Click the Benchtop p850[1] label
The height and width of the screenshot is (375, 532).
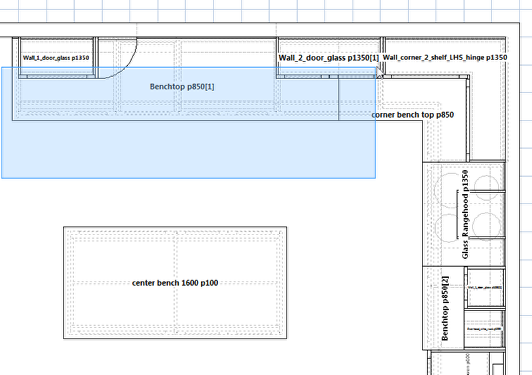click(182, 87)
